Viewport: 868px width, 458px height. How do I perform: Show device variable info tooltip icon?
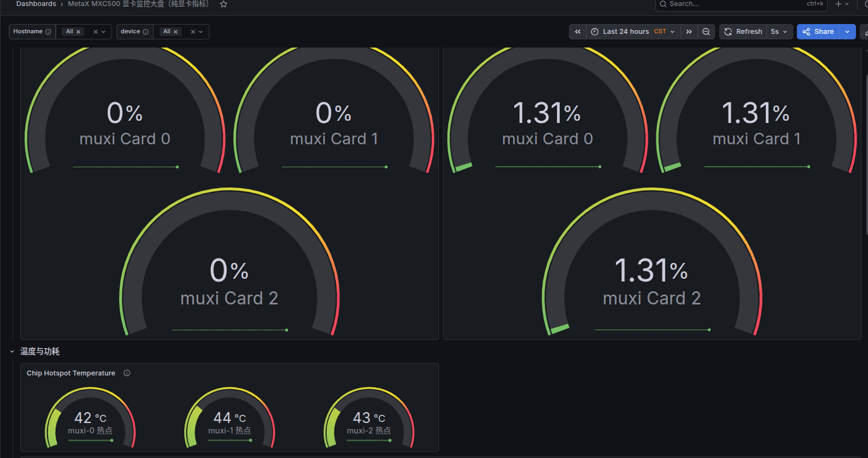[145, 32]
